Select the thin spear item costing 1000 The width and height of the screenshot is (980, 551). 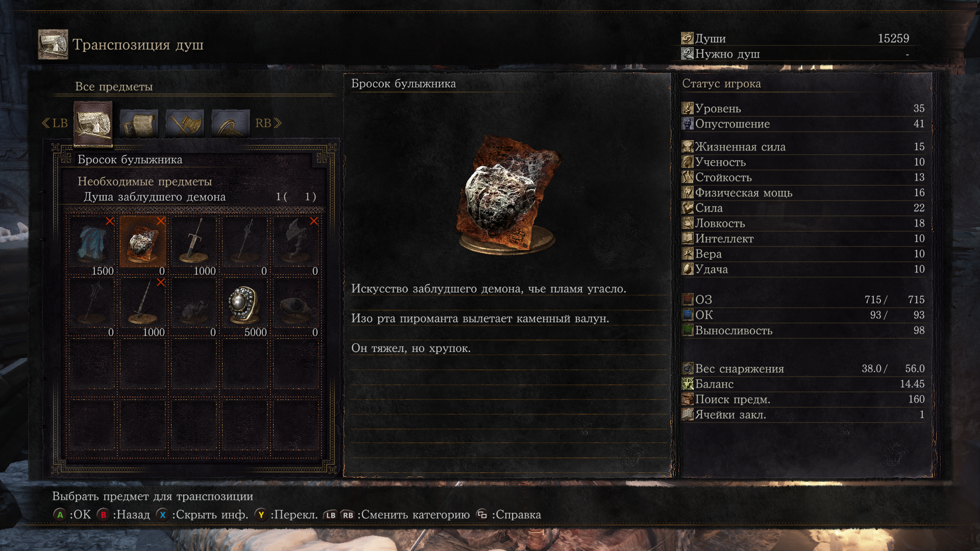pos(143,307)
